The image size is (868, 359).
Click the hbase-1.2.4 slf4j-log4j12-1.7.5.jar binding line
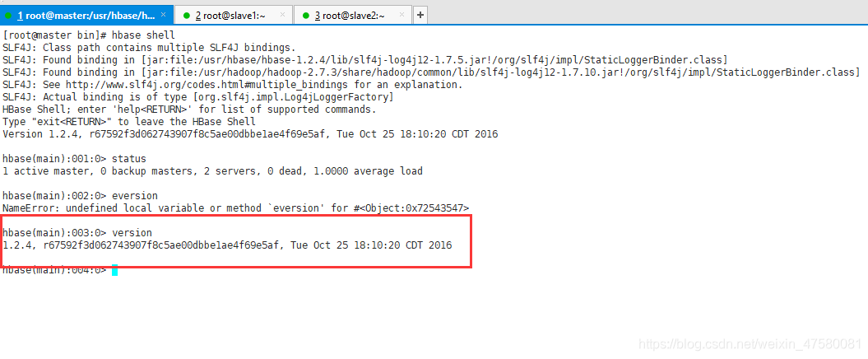pyautogui.click(x=364, y=60)
